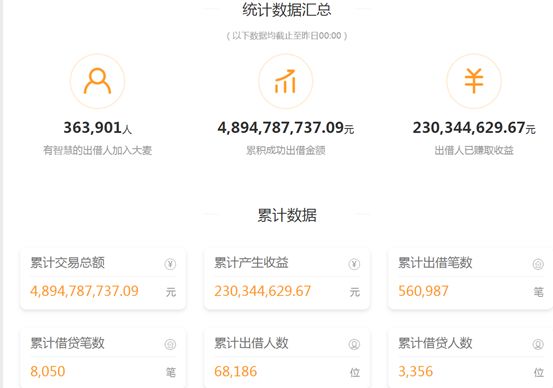Click the user profile circle icon
553x388 pixels.
click(x=97, y=81)
